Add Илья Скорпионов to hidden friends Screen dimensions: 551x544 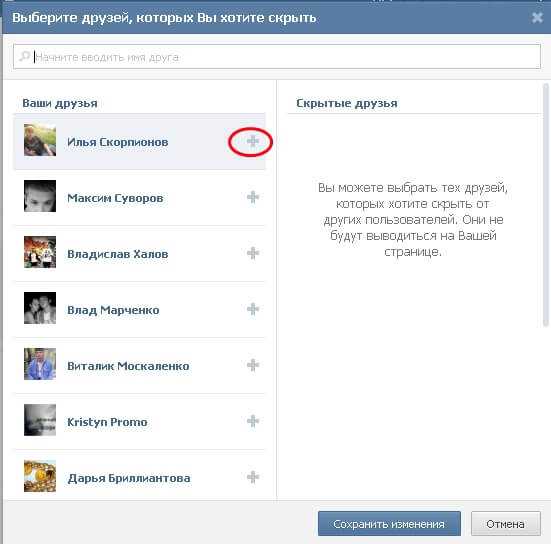coord(253,141)
